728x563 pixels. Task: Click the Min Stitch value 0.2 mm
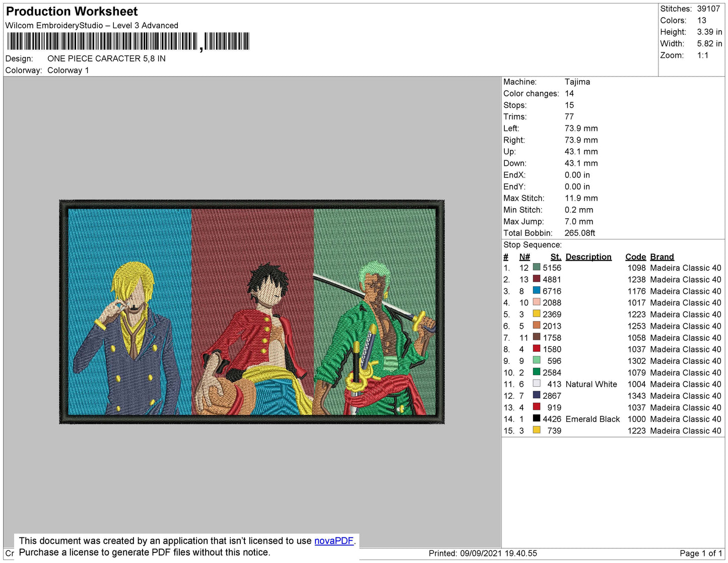[579, 210]
